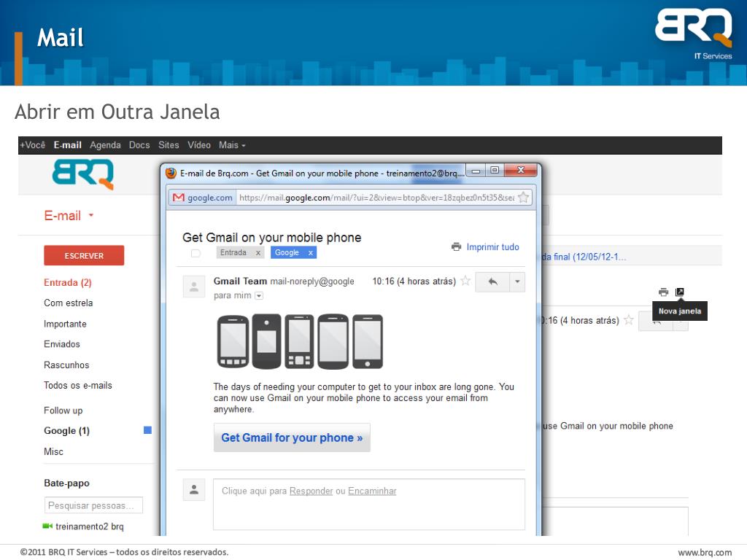
Task: Open the Importante folder
Action: click(65, 324)
